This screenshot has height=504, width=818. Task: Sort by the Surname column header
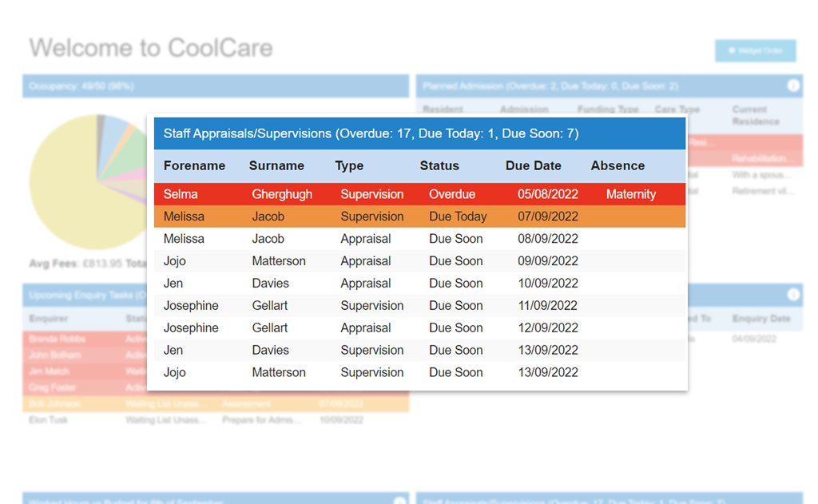[276, 166]
